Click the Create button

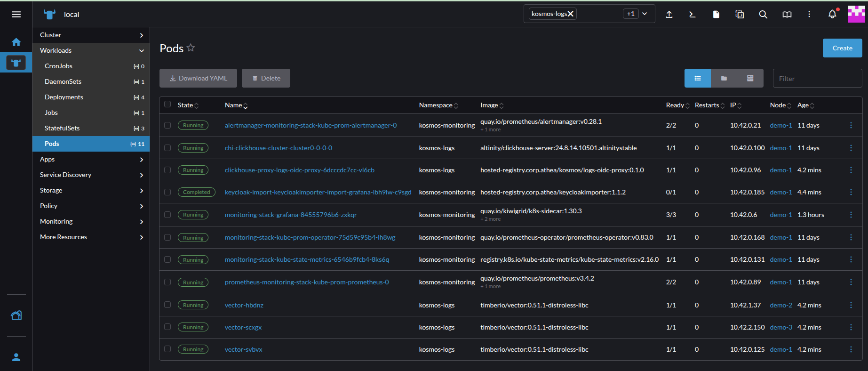[x=842, y=48]
